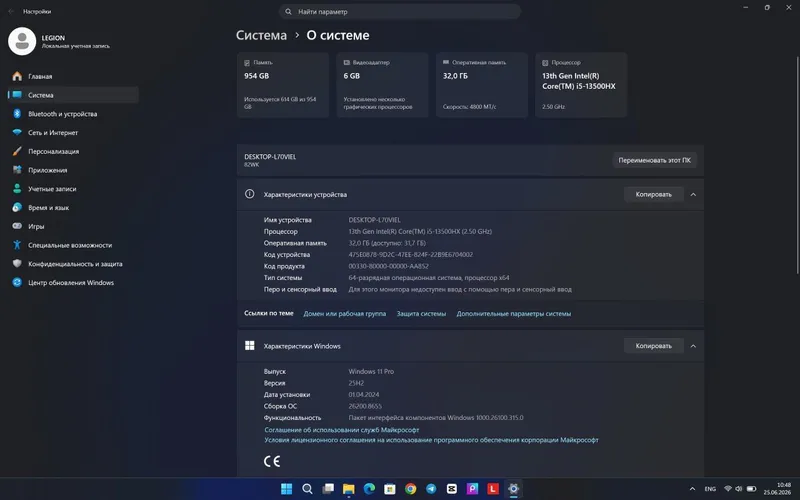Open the red L Lenovo app on taskbar
The height and width of the screenshot is (500, 800).
(493, 489)
